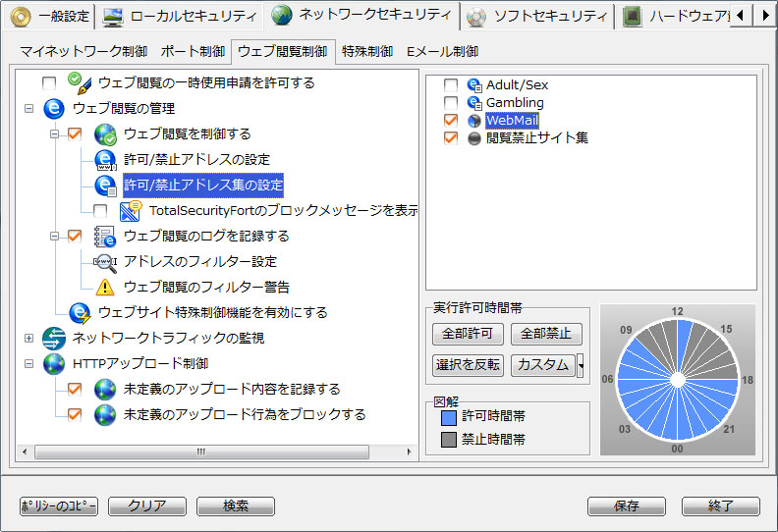Viewport: 778px width, 532px height.
Task: Toggle 未定義のアップロード行為をブロックする checkbox
Action: [75, 414]
